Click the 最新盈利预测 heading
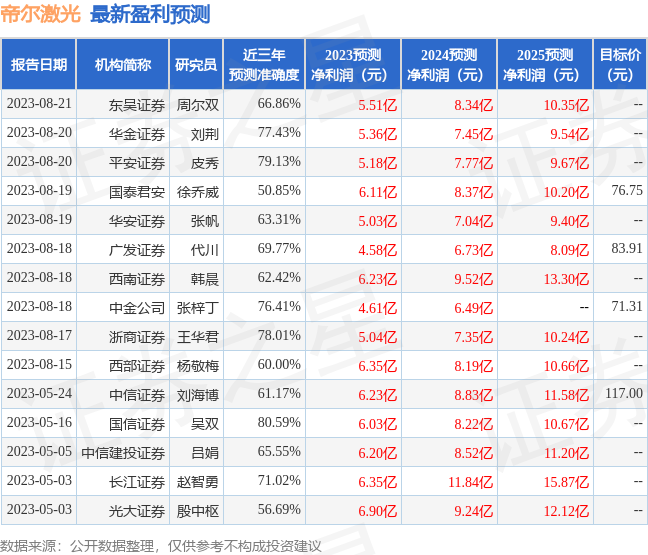 tap(150, 14)
